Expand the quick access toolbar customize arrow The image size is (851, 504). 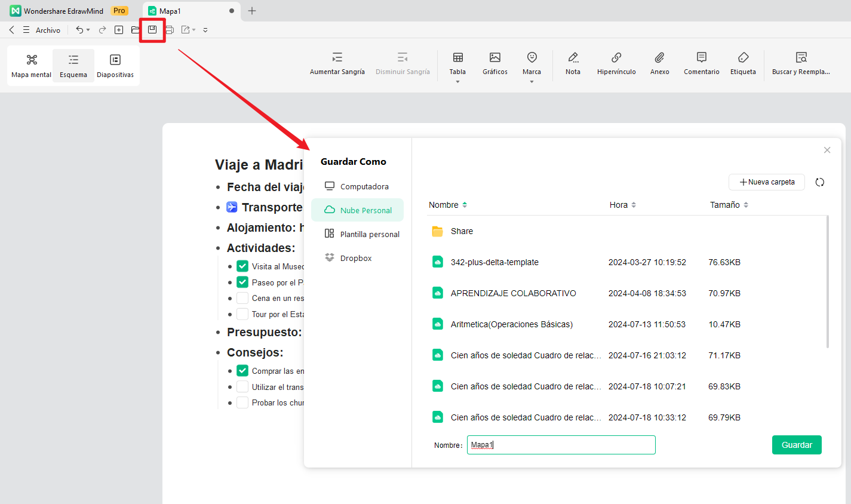pyautogui.click(x=205, y=30)
